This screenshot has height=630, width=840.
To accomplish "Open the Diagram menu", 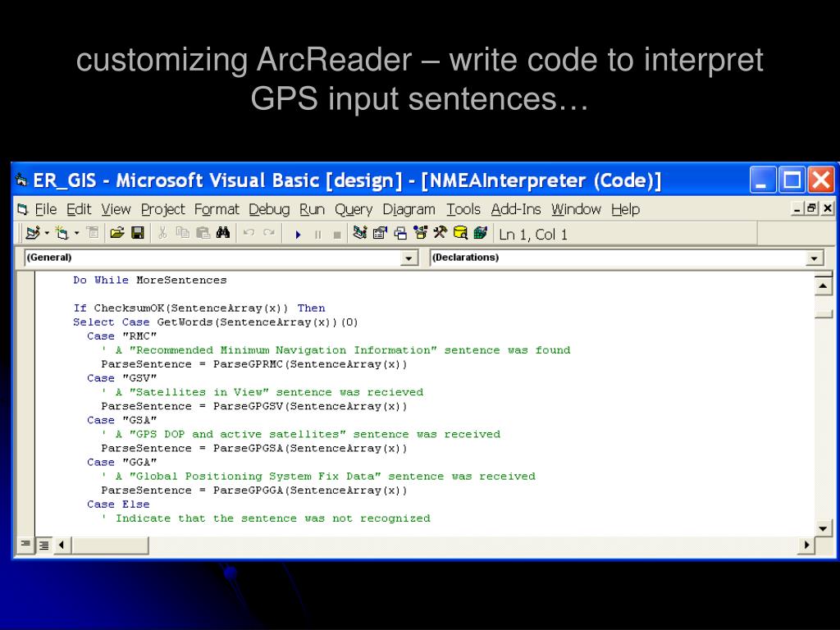I will 409,209.
